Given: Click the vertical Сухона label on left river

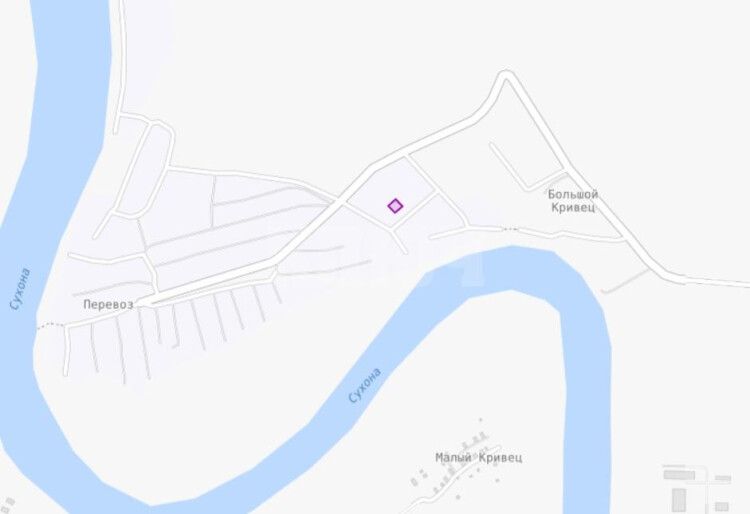Looking at the screenshot, I should coord(20,289).
